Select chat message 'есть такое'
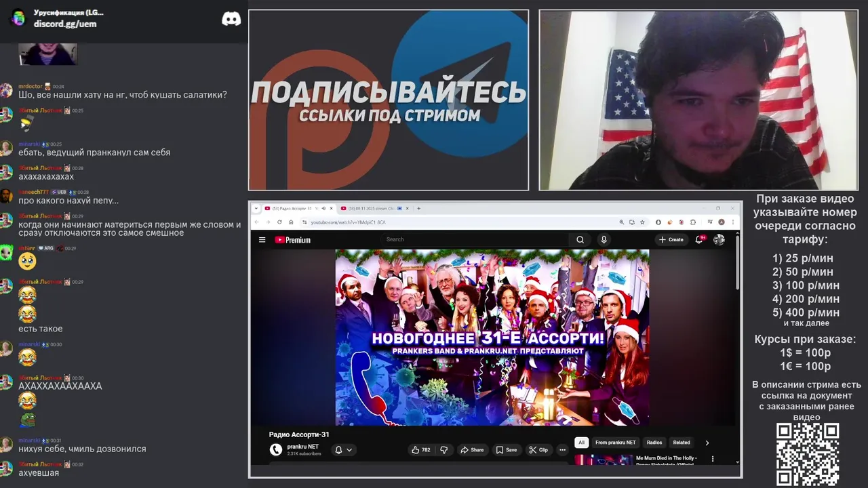This screenshot has width=868, height=488. pos(41,329)
